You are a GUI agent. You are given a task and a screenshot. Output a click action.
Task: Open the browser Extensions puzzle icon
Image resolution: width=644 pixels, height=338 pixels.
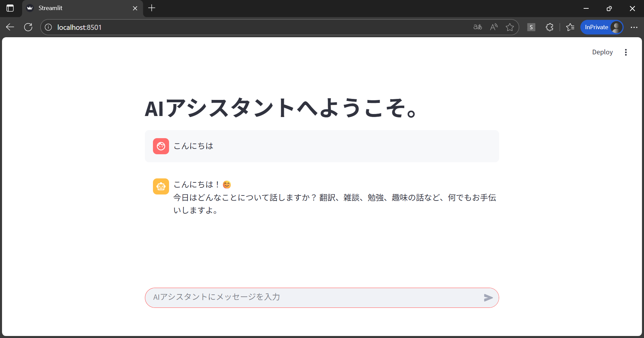point(549,27)
